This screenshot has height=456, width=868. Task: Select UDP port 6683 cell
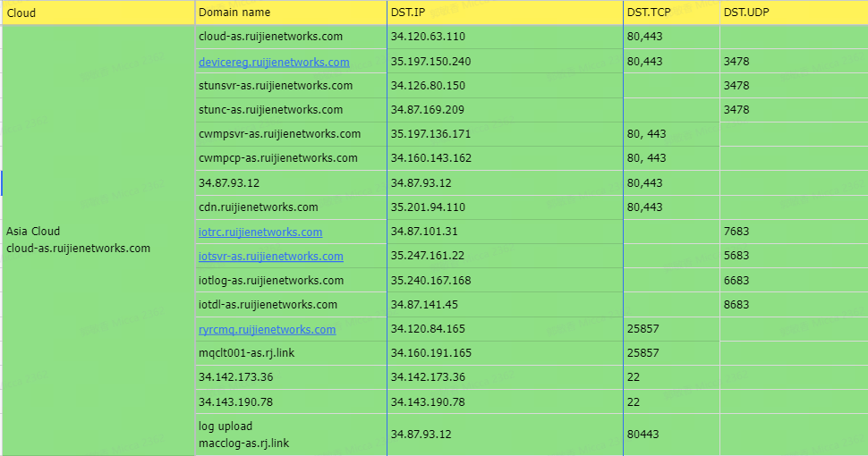794,280
